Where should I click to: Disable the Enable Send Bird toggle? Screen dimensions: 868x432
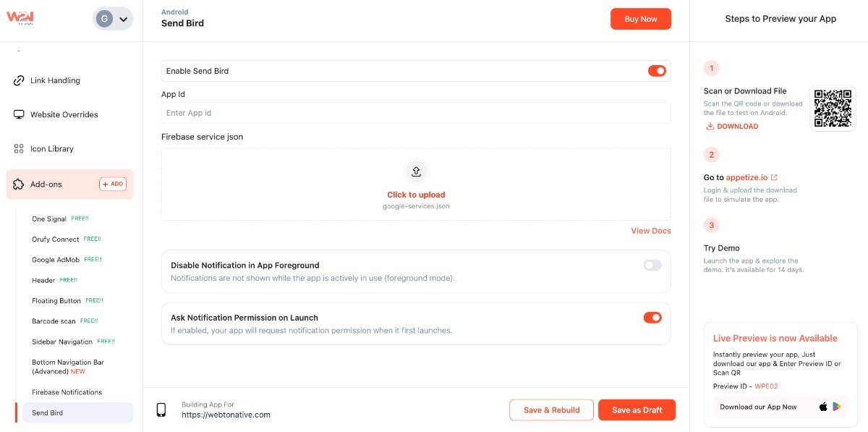657,71
